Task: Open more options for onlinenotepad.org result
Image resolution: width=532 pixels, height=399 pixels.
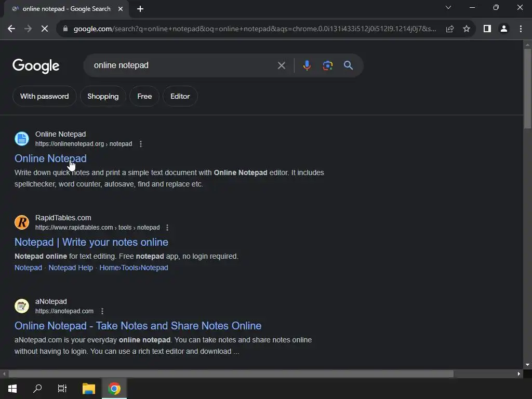Action: [x=141, y=144]
